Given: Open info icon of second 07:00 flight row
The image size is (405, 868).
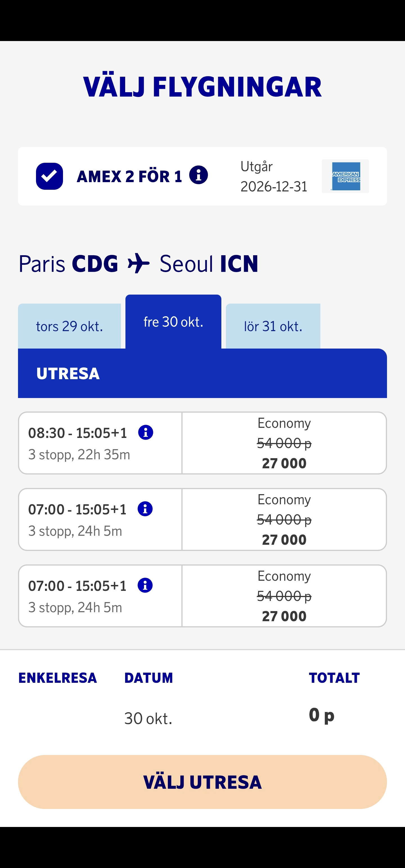Looking at the screenshot, I should pos(145,509).
